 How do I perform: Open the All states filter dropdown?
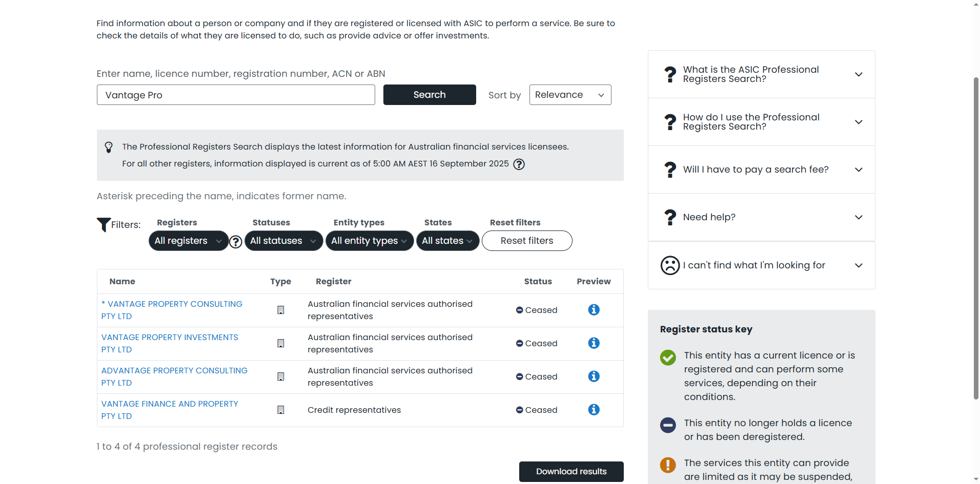click(447, 241)
